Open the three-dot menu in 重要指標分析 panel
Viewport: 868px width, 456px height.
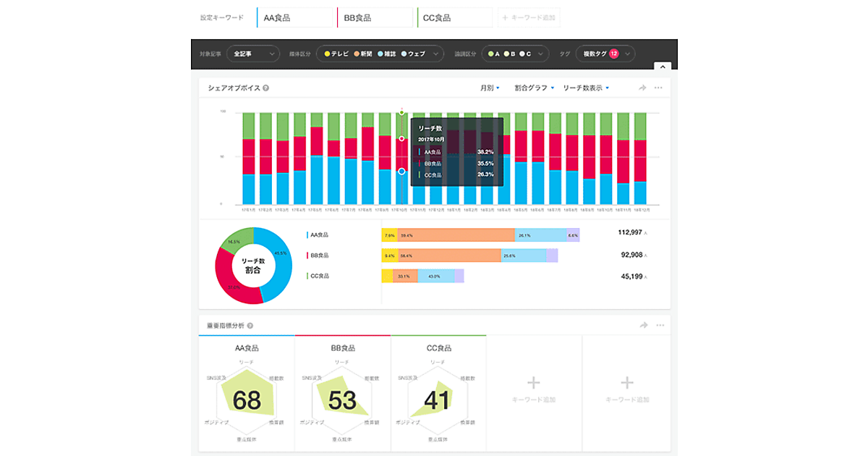658,326
